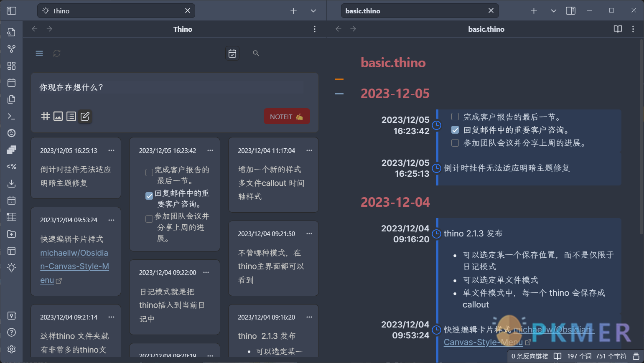Switch to the Thino tab
The width and height of the screenshot is (644, 363).
tap(116, 11)
